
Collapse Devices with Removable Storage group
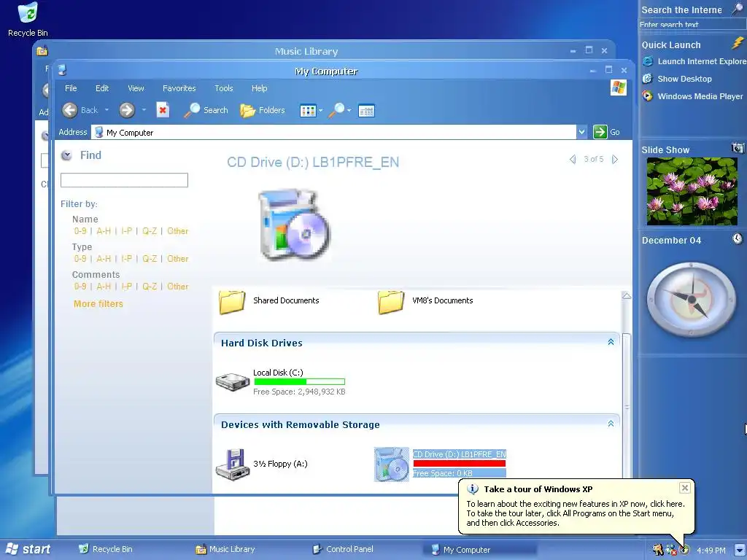[611, 424]
